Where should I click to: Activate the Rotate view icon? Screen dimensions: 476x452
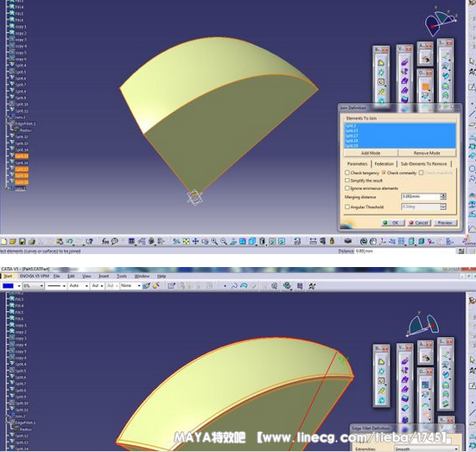[x=205, y=241]
